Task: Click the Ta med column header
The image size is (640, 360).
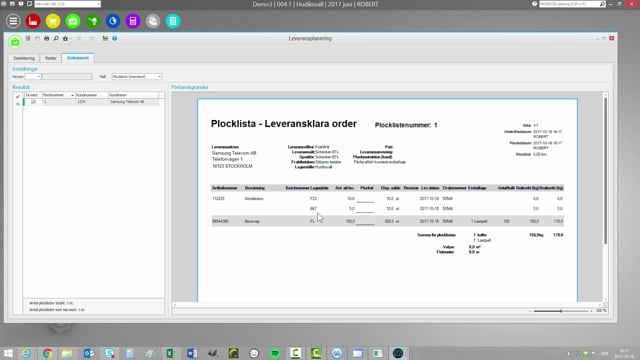Action: coord(33,95)
